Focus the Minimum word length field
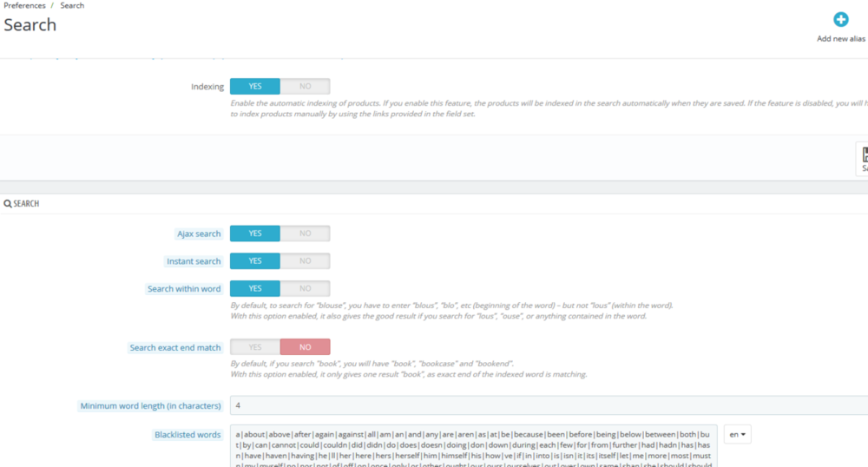Image resolution: width=868 pixels, height=467 pixels. point(547,405)
